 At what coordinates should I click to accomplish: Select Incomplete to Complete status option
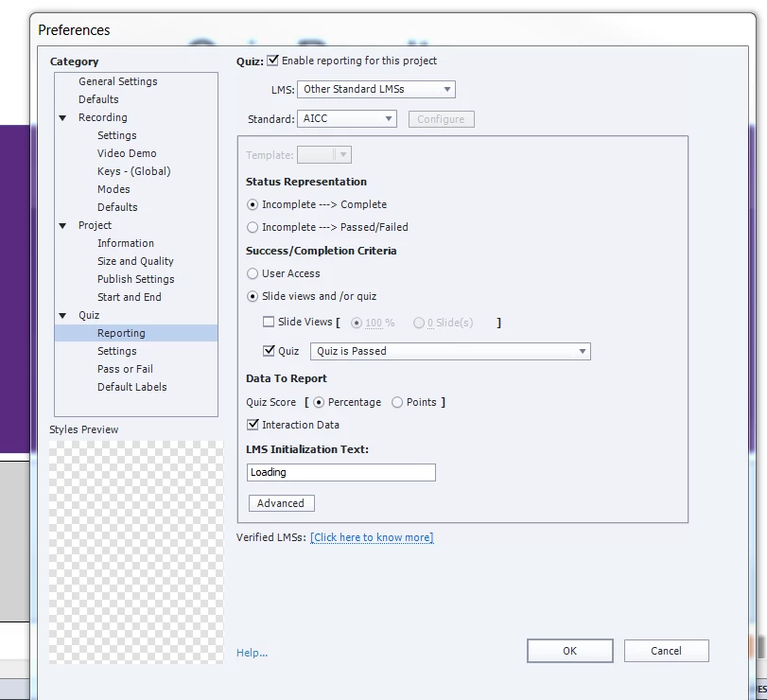pyautogui.click(x=253, y=204)
